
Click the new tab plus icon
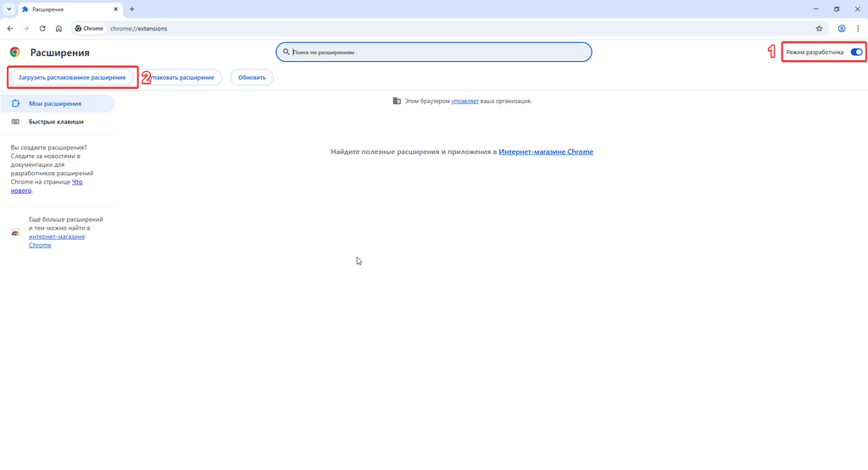[131, 9]
